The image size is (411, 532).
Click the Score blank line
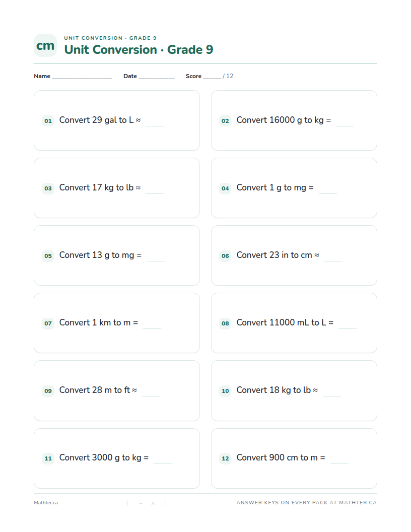212,78
